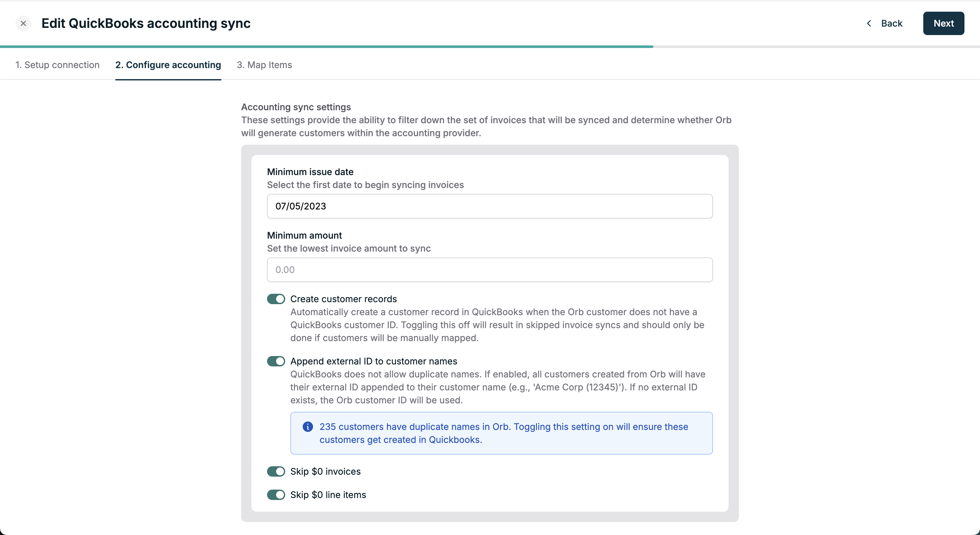The image size is (980, 535).
Task: Click the Create customer records label
Action: coord(344,299)
